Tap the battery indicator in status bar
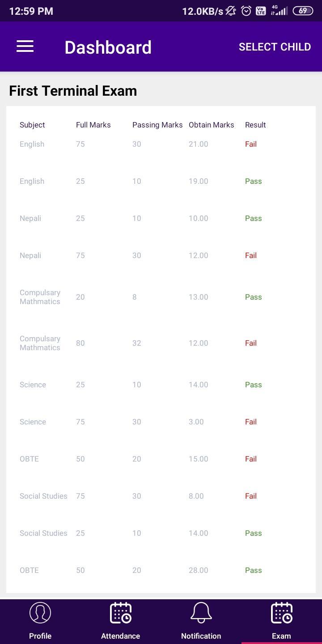 303,11
